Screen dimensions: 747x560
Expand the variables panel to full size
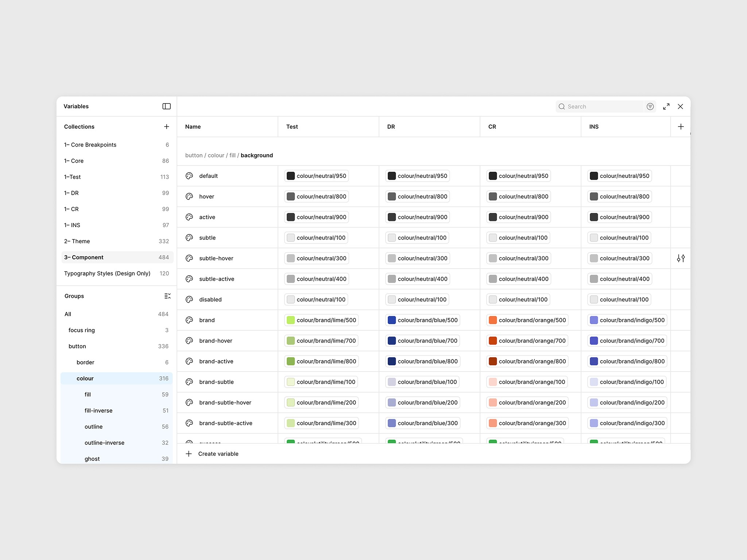tap(666, 106)
